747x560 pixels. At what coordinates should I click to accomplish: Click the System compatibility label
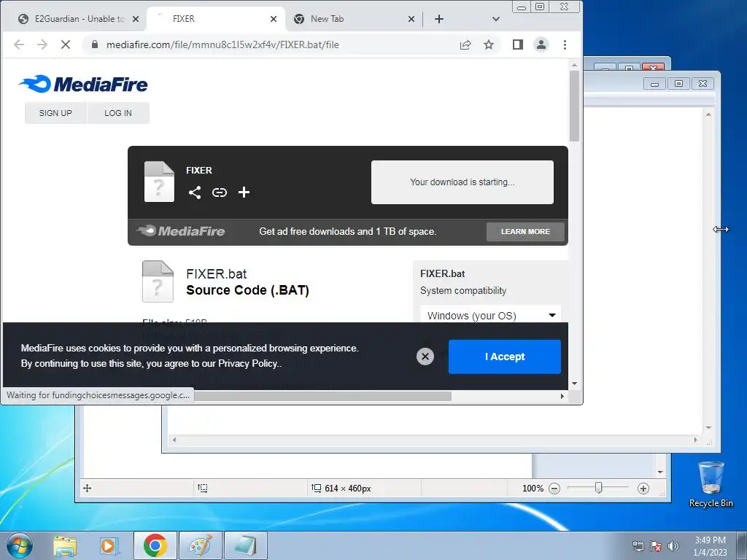click(x=463, y=290)
